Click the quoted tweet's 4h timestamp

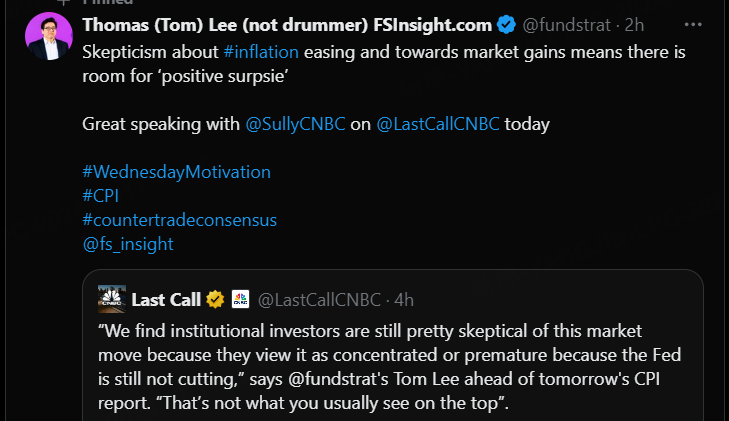[x=404, y=299]
